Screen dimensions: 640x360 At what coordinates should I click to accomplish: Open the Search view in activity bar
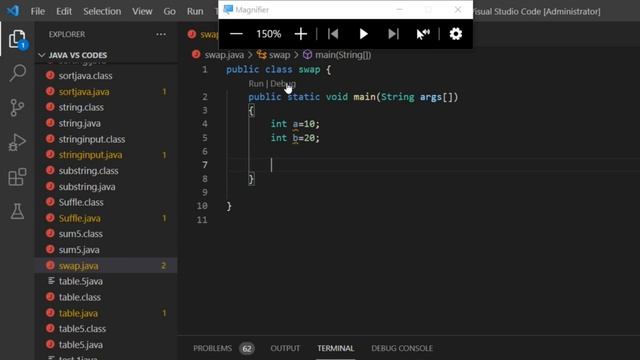pos(17,73)
